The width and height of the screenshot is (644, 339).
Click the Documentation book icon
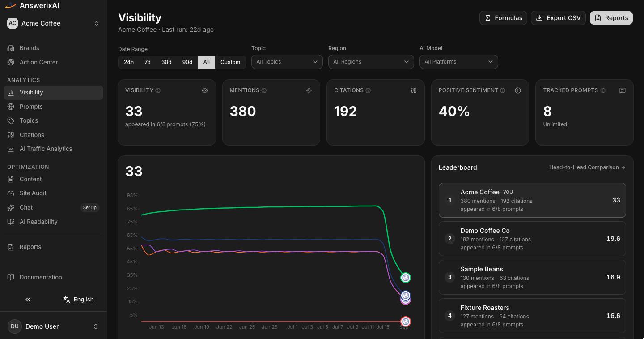(11, 277)
